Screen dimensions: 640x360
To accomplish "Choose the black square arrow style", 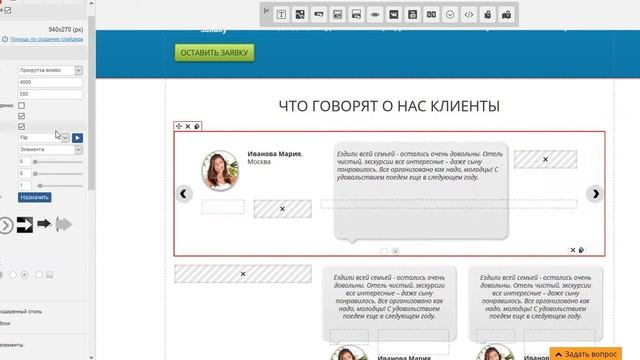I will coord(24,225).
